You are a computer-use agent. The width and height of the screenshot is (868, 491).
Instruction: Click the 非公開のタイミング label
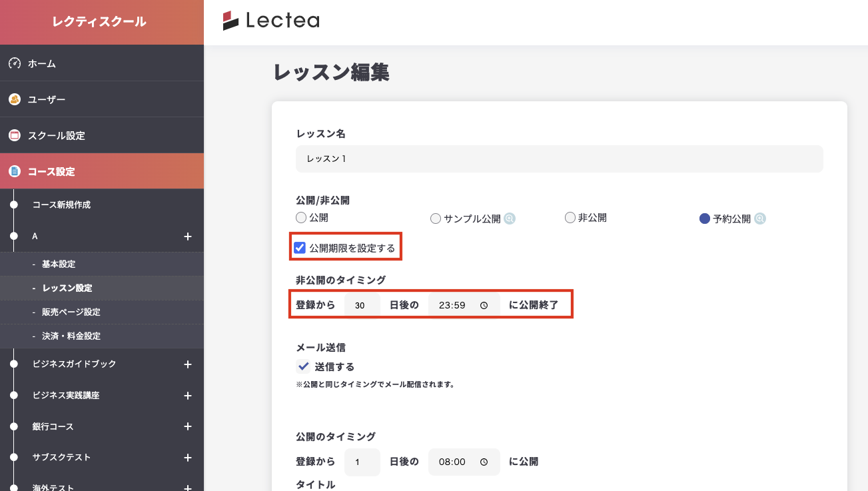click(340, 280)
